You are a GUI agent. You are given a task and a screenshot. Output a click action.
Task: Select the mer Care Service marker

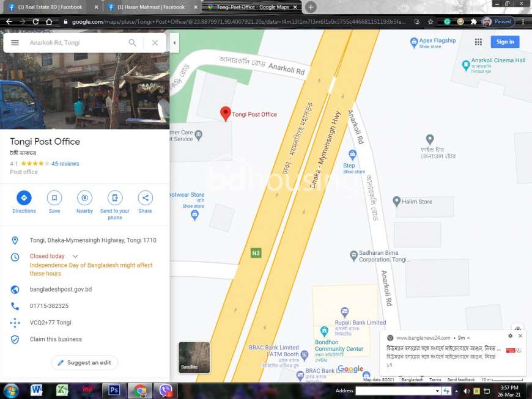199,135
